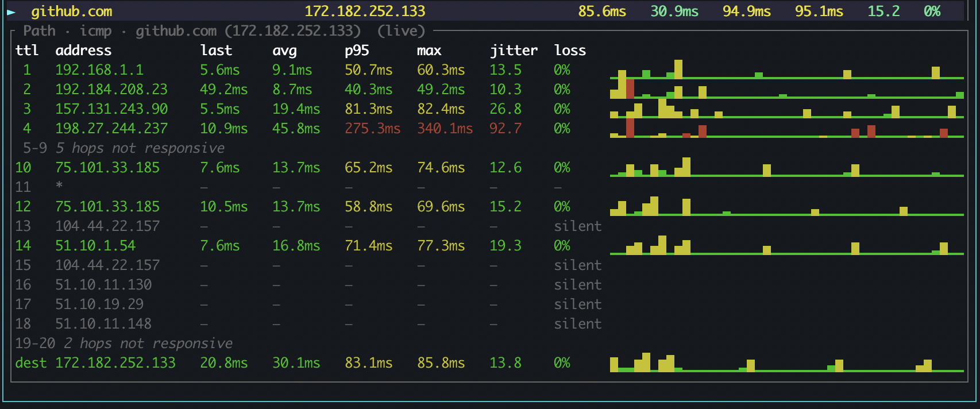Screen dimensions: 980x409
Task: Click the loss column header
Action: (570, 51)
